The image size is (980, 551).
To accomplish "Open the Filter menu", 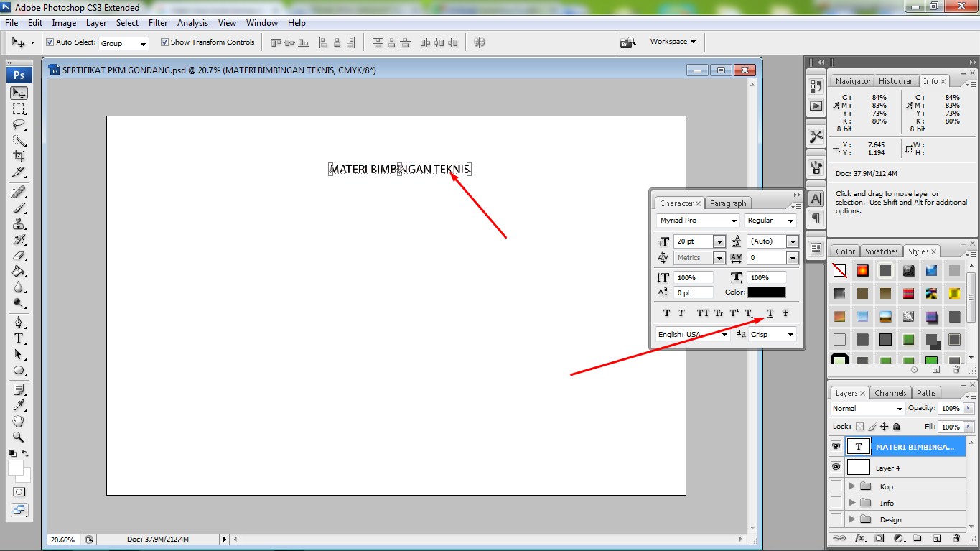I will point(157,22).
